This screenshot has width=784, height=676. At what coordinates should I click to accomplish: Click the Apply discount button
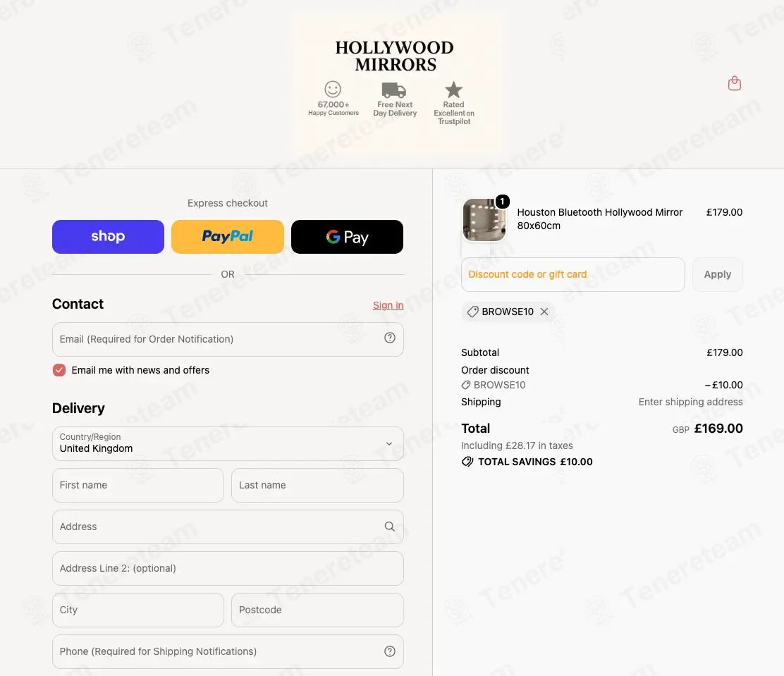pos(718,274)
